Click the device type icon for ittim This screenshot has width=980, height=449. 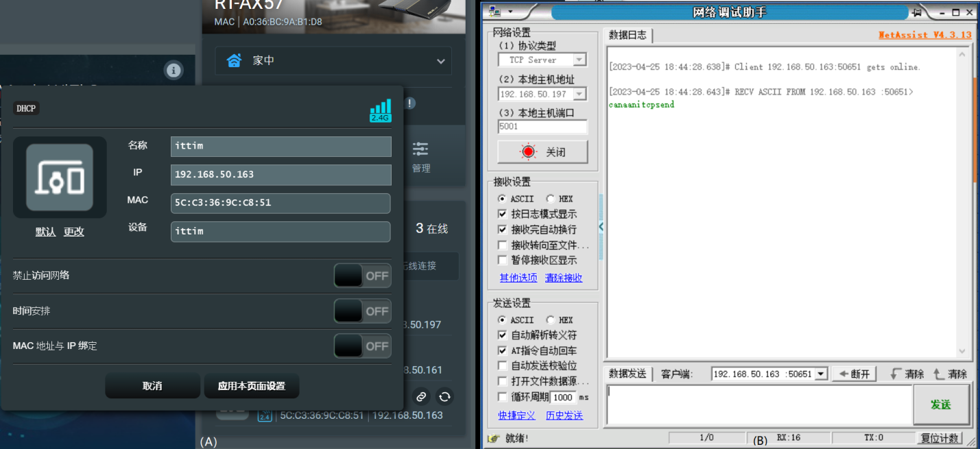[60, 178]
